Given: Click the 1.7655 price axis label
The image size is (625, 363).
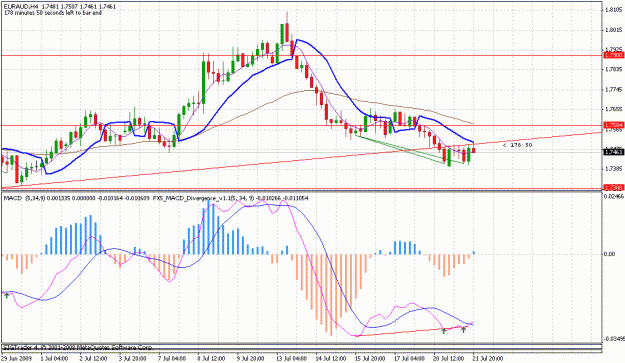Looking at the screenshot, I should tap(614, 109).
